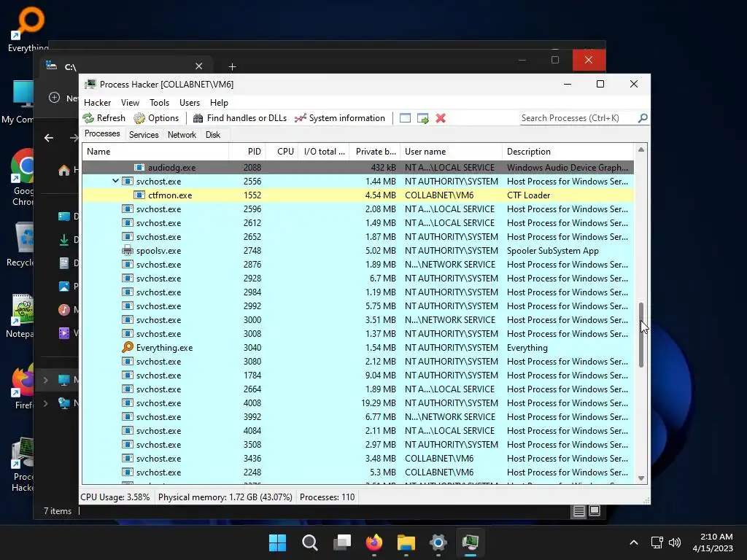This screenshot has height=560, width=747.
Task: Click PID value 2928
Action: tap(252, 278)
